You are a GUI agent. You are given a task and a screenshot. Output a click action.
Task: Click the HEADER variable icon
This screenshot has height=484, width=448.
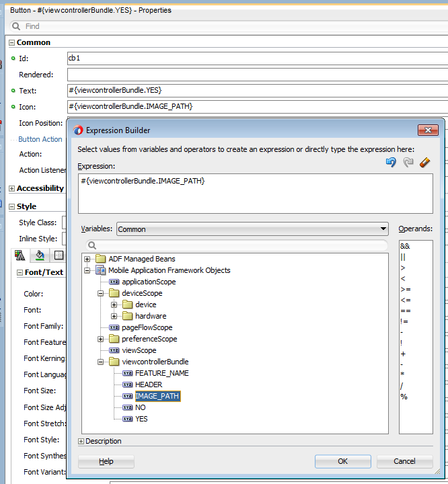[x=127, y=385]
